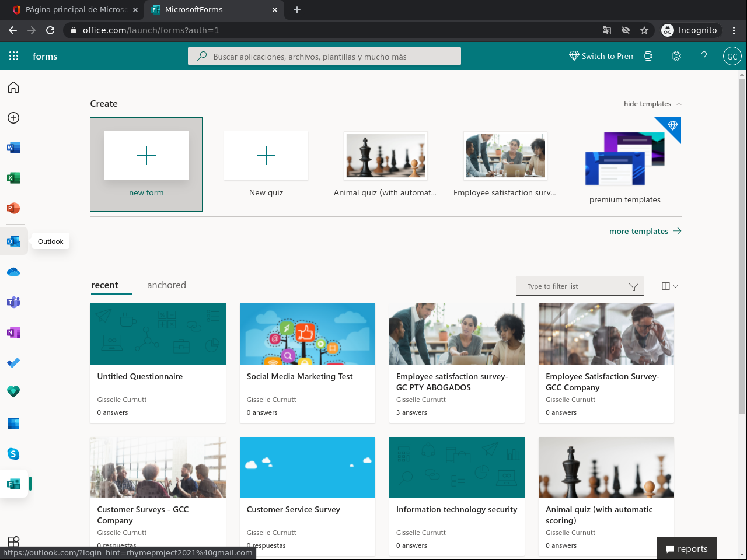Viewport: 747px width, 560px height.
Task: Open Skype from the sidebar
Action: (13, 454)
